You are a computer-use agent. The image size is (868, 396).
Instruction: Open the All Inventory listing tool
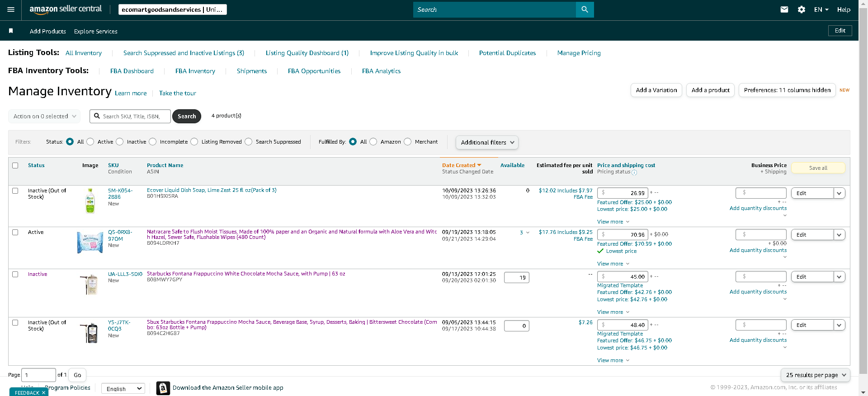(x=84, y=53)
